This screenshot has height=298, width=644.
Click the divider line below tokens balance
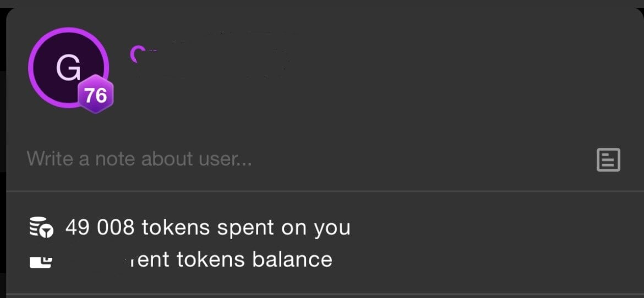pyautogui.click(x=325, y=294)
